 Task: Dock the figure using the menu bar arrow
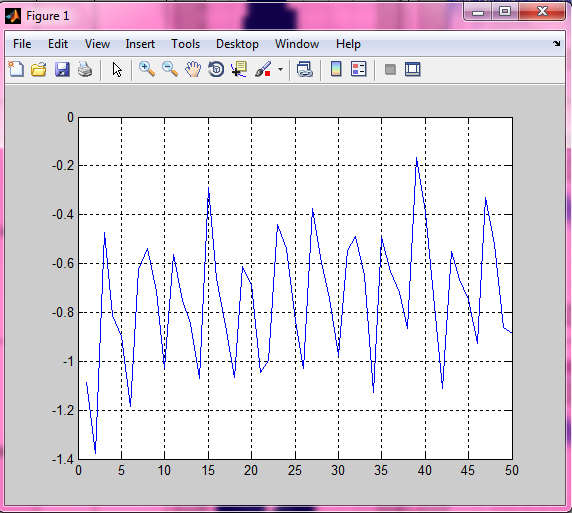[x=556, y=44]
